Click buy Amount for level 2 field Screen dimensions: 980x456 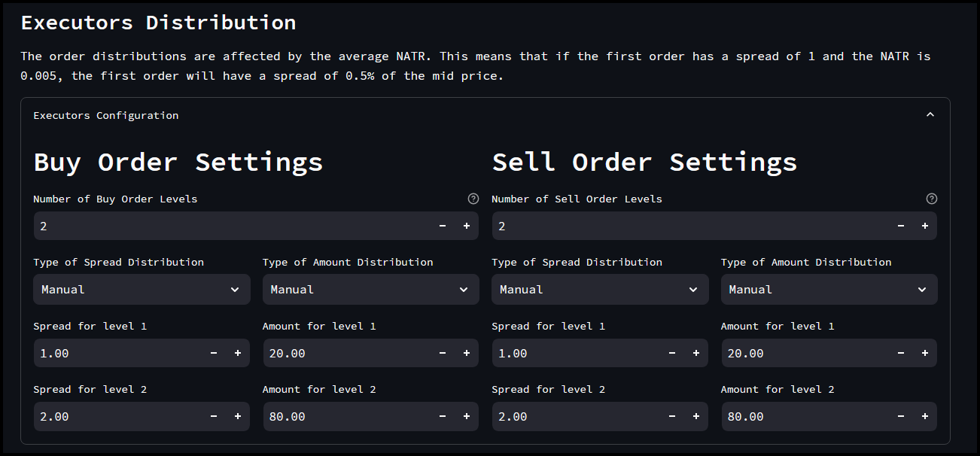346,416
